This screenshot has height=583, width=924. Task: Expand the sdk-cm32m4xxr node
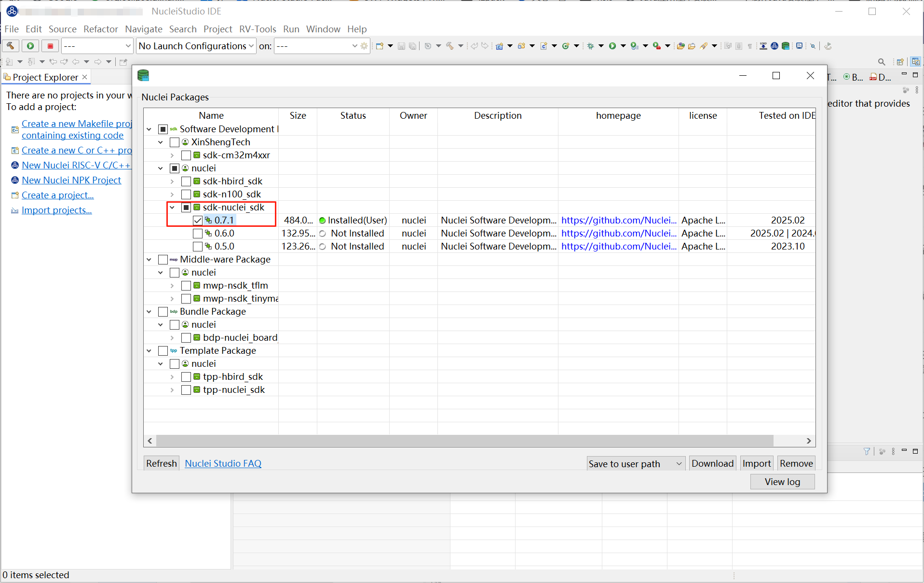coord(172,155)
